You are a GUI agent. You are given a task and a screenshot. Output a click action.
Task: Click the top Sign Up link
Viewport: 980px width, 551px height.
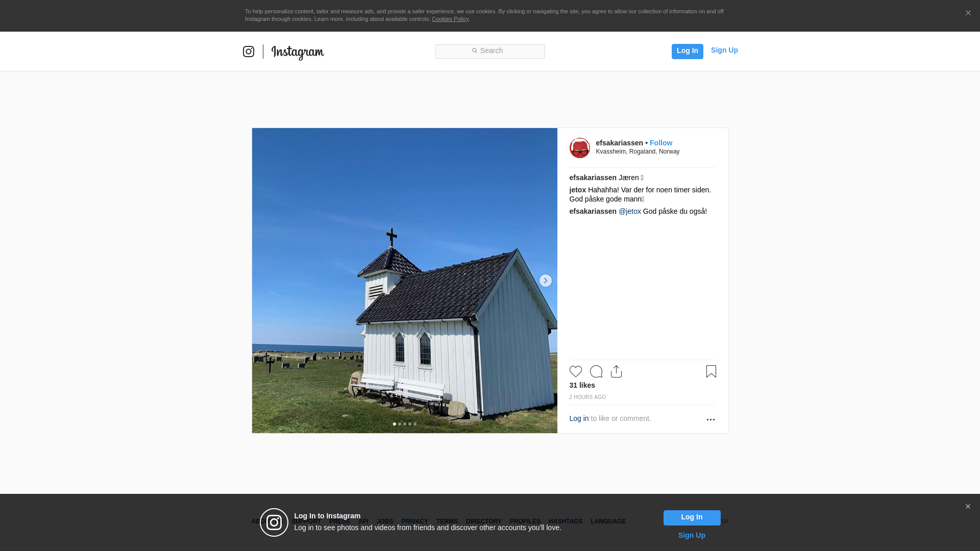[x=724, y=50]
